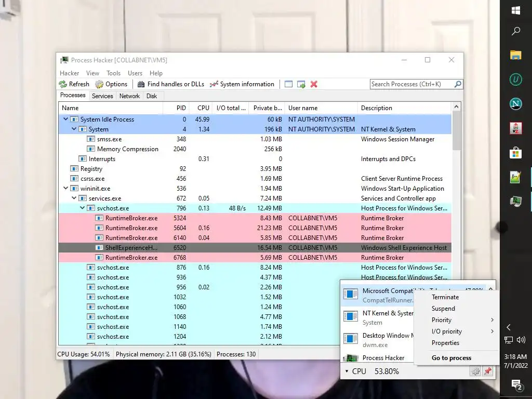Open Options from the toolbar
Image resolution: width=532 pixels, height=399 pixels.
coord(111,84)
